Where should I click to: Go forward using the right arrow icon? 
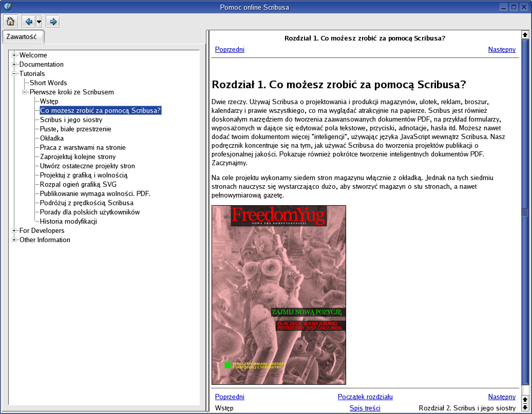coord(52,21)
